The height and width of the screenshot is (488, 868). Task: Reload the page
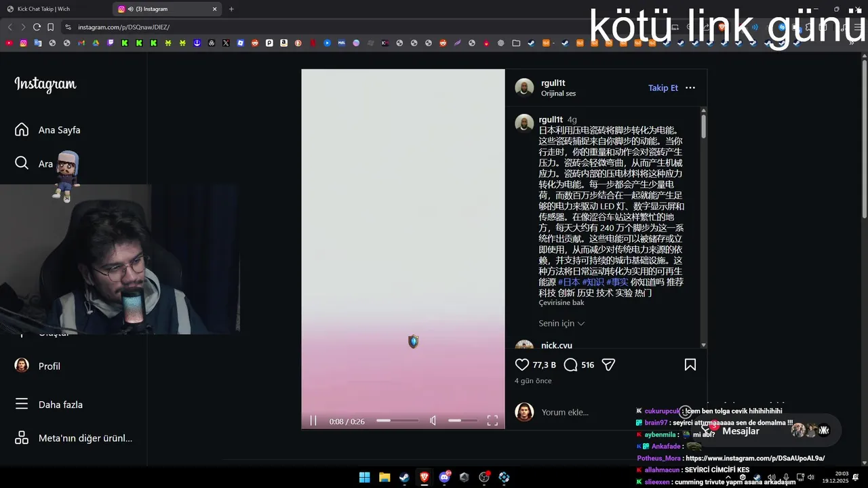point(37,27)
